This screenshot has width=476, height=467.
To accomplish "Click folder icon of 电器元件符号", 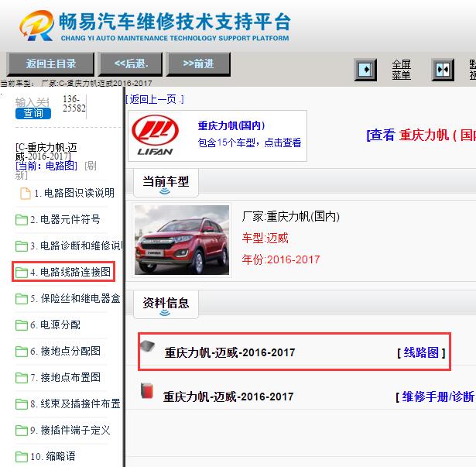I will 21,220.
